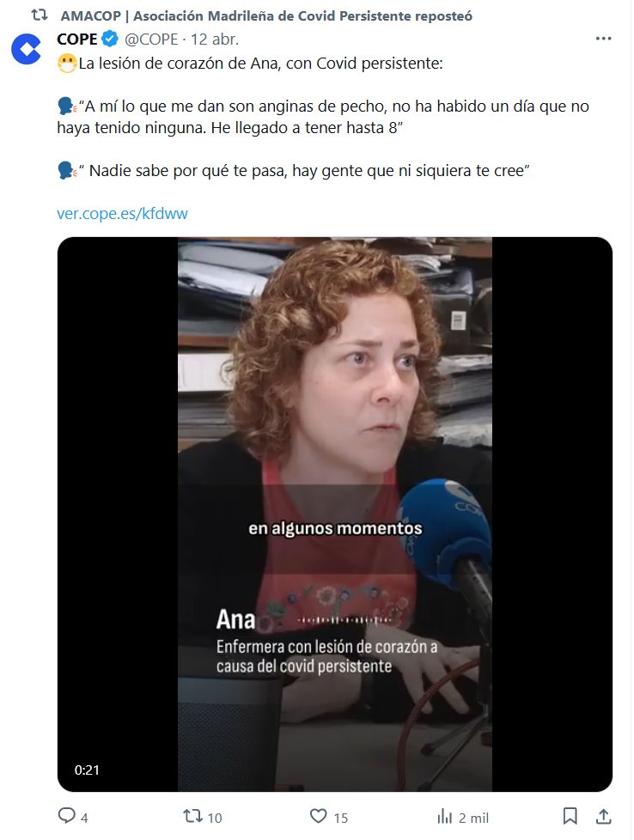
Task: Like the tweet with the heart icon
Action: pos(319,816)
